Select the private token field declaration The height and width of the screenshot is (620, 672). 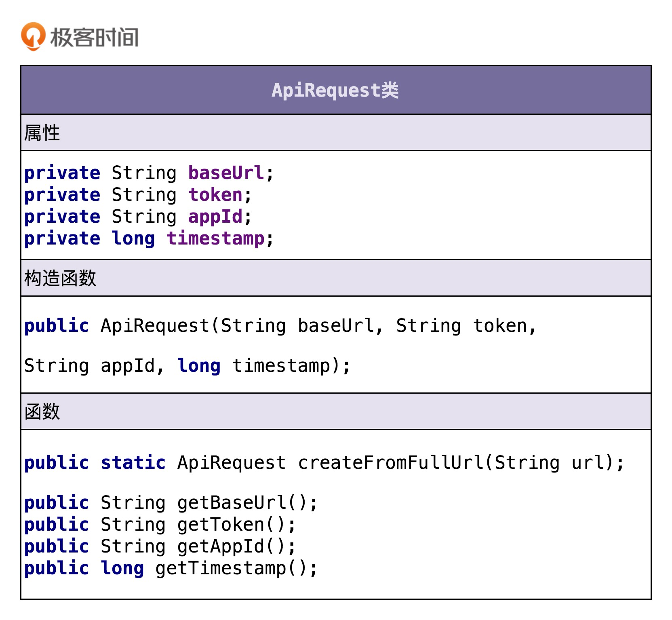[138, 195]
